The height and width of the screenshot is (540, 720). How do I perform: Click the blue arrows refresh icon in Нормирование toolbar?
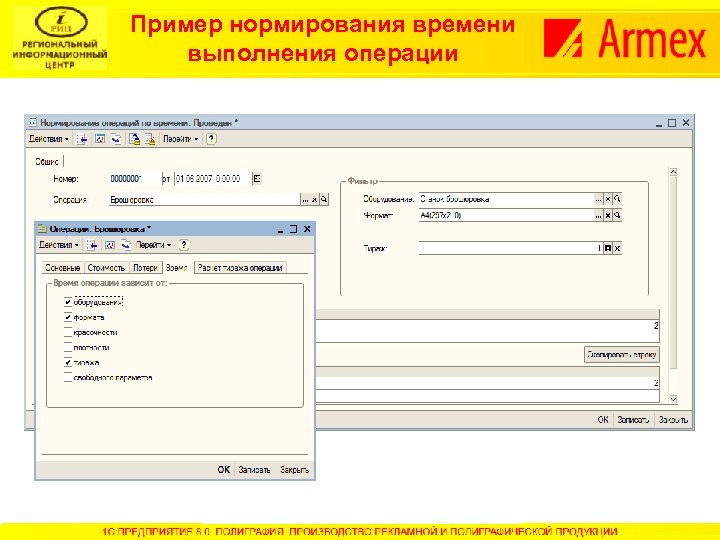[x=116, y=139]
